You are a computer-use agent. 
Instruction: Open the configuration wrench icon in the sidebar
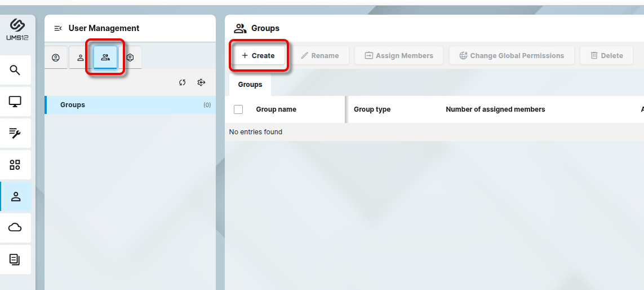click(x=15, y=133)
